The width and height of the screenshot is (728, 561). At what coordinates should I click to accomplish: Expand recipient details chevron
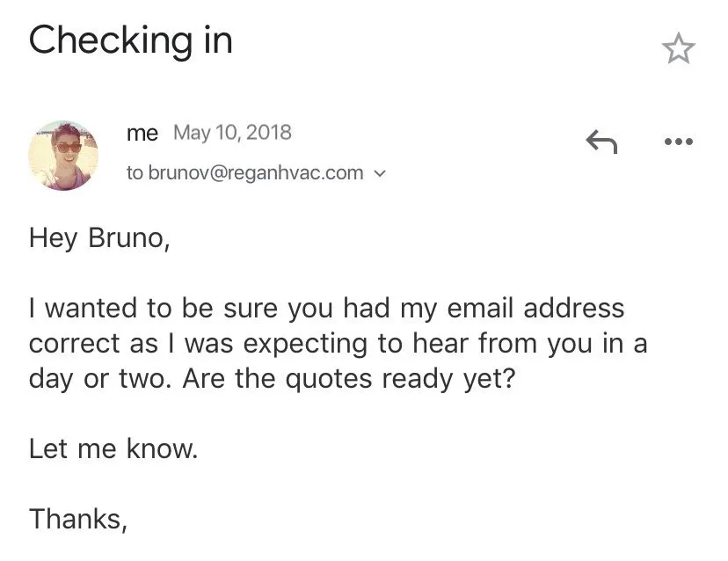(380, 173)
